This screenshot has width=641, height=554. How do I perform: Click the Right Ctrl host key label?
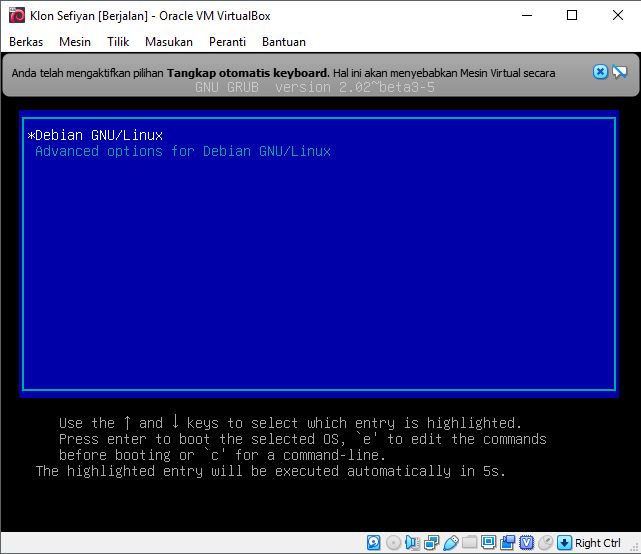tap(598, 543)
